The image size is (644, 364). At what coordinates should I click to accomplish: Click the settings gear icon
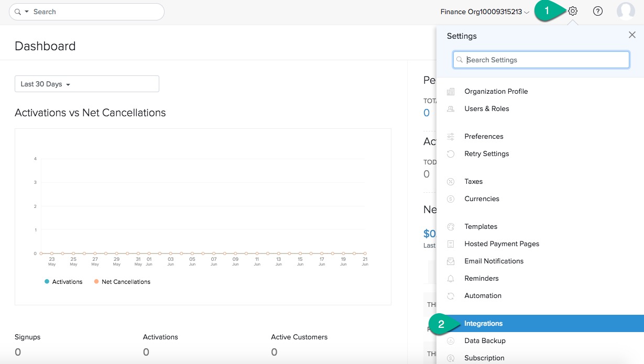[573, 11]
